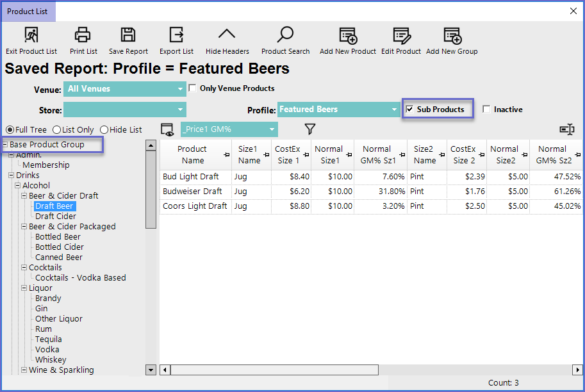Viewport: 585px width, 392px height.
Task: Click the Exit Product List icon
Action: point(31,35)
